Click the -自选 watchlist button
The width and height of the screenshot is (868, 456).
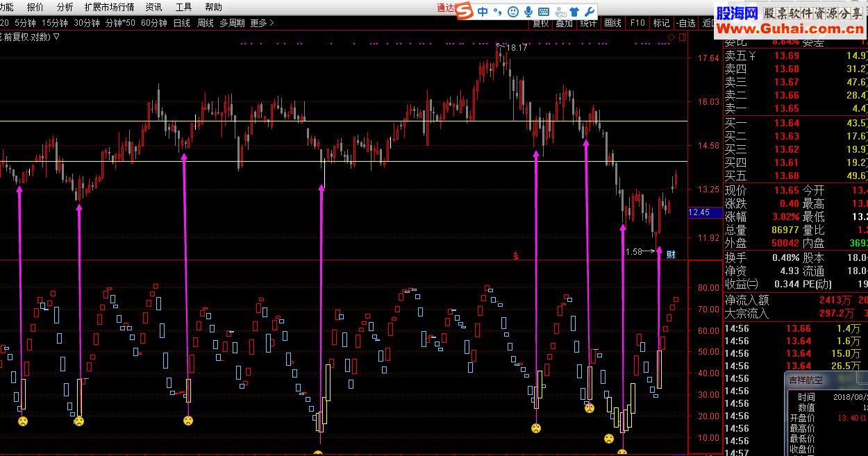point(685,23)
